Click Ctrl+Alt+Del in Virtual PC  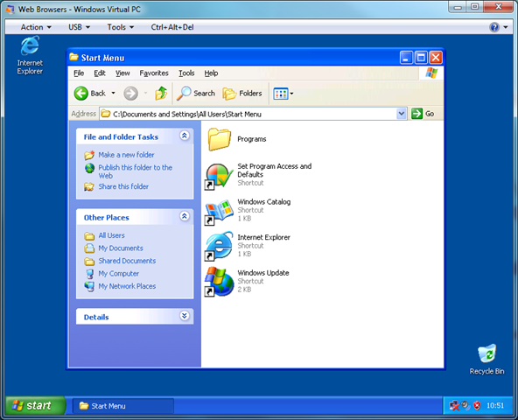(x=172, y=27)
